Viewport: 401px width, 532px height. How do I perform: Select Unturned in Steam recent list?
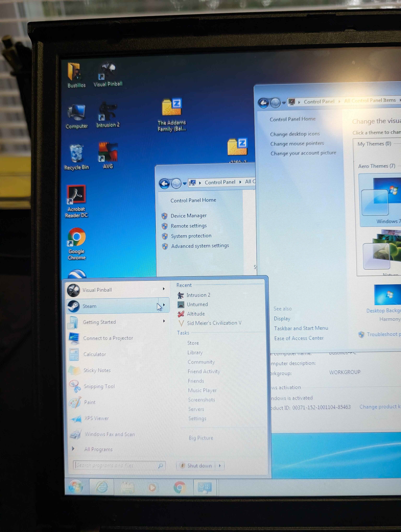[197, 304]
